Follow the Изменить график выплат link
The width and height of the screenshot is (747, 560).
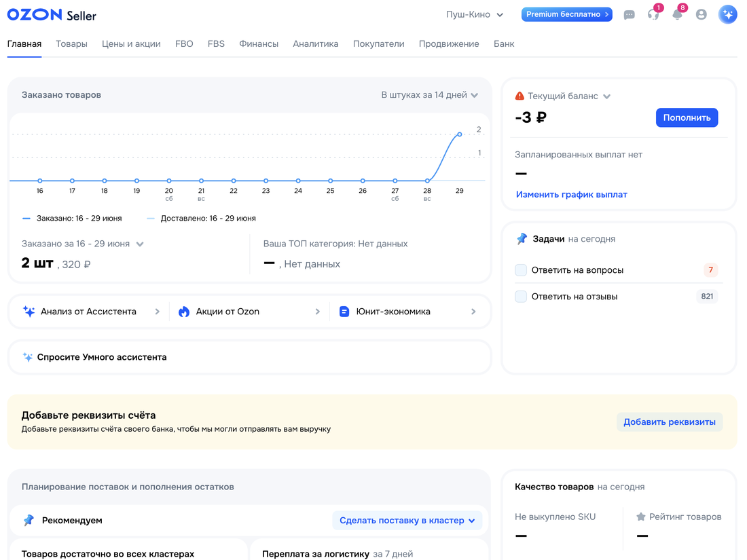click(571, 194)
